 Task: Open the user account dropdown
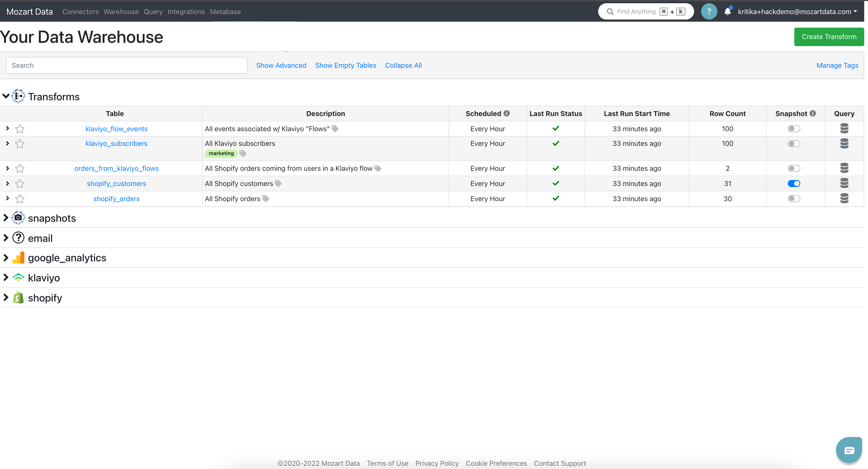point(797,11)
